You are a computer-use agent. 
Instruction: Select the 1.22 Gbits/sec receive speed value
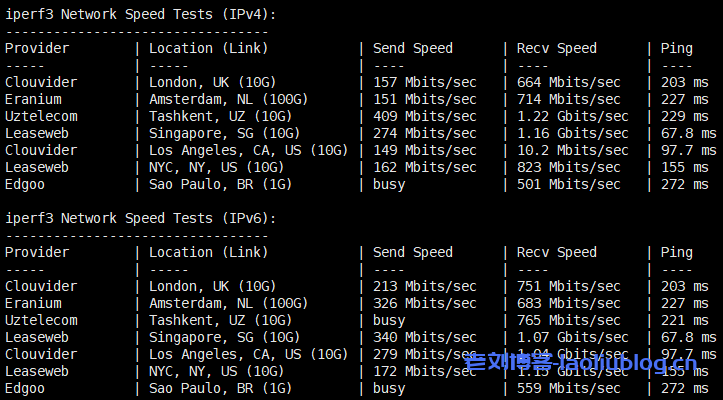[x=572, y=116]
